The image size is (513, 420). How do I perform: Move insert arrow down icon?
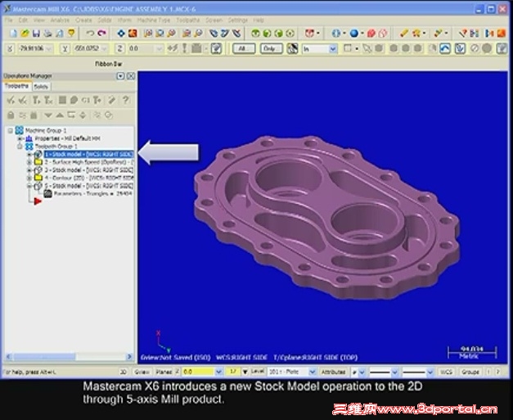[48, 115]
